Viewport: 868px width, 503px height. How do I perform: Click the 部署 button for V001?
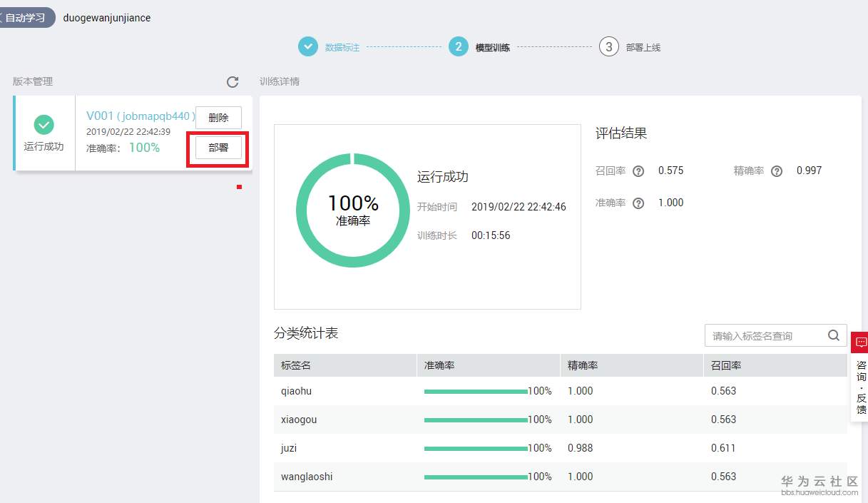(218, 148)
